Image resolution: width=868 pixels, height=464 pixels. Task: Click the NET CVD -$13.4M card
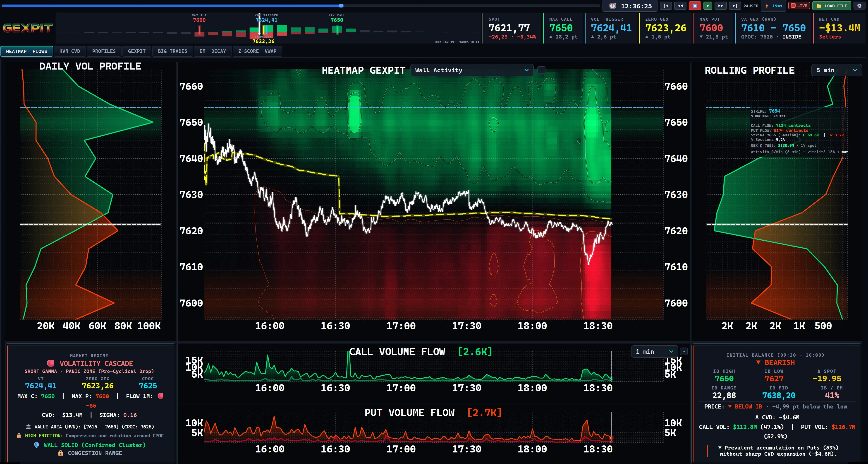(839, 28)
